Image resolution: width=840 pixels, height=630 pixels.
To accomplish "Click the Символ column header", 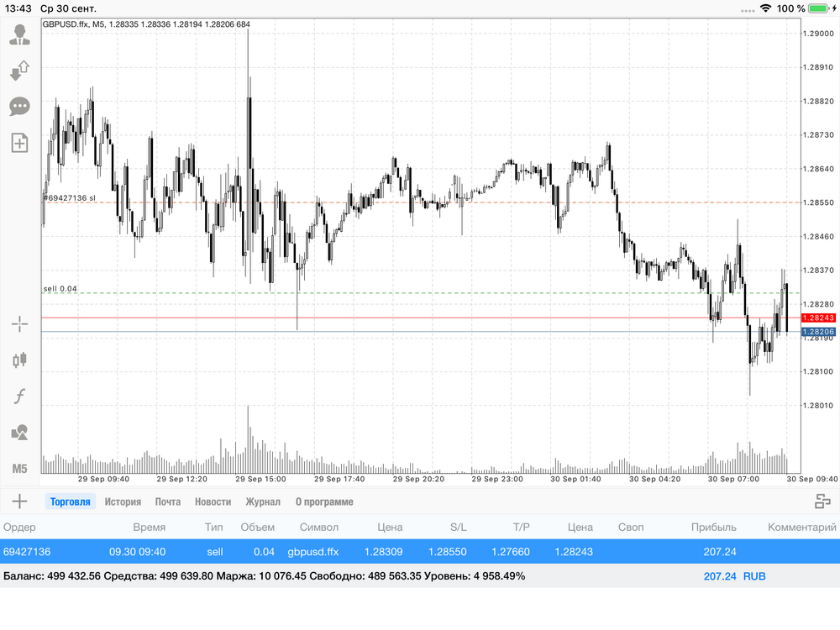I will (318, 528).
